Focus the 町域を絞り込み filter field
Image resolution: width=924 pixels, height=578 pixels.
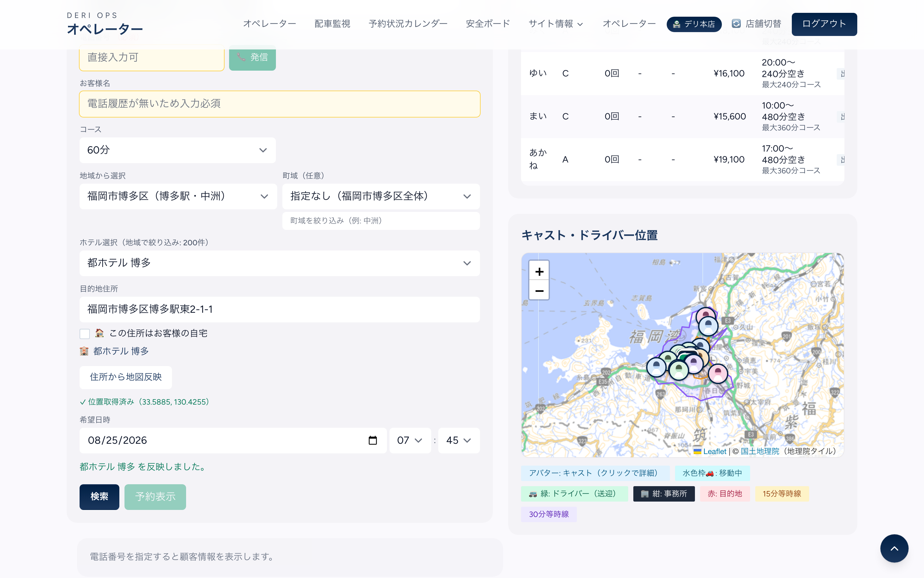[381, 221]
